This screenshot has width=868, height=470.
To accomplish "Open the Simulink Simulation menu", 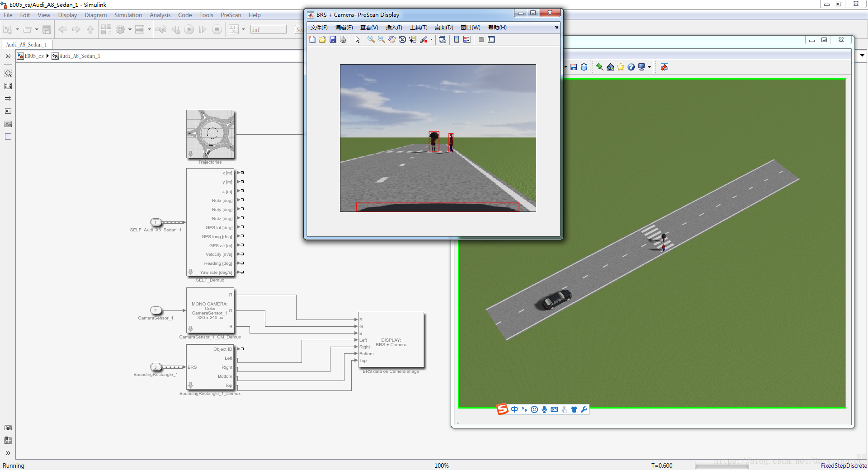I will click(x=128, y=15).
